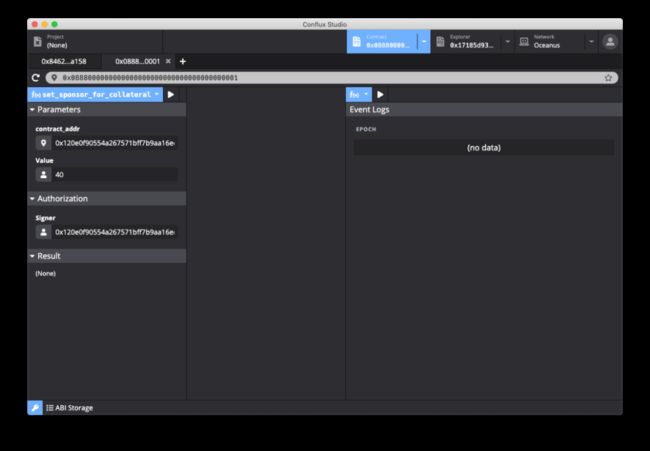Viewport: 650px width, 451px height.
Task: Click the (no data) row
Action: [484, 148]
